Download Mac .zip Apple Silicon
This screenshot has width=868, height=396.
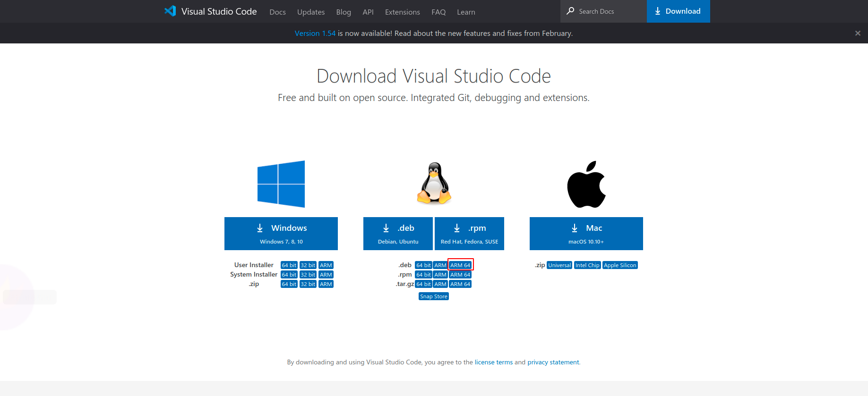(620, 265)
